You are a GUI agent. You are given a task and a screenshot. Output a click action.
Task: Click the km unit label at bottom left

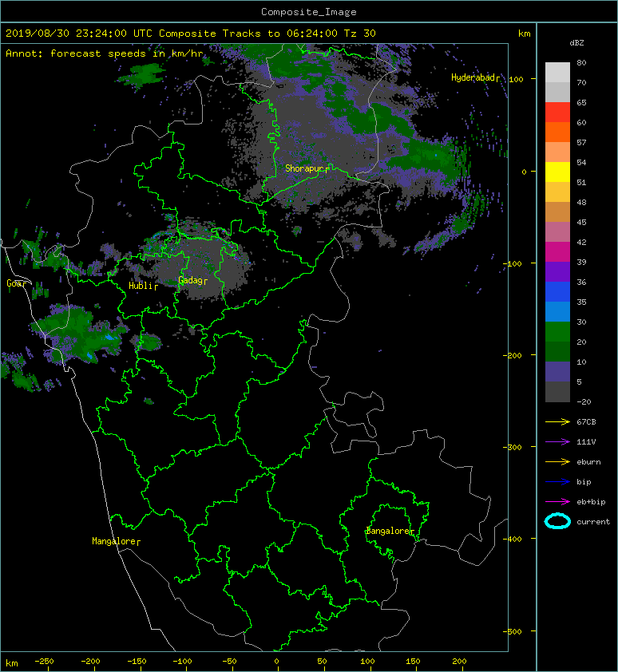[x=12, y=663]
